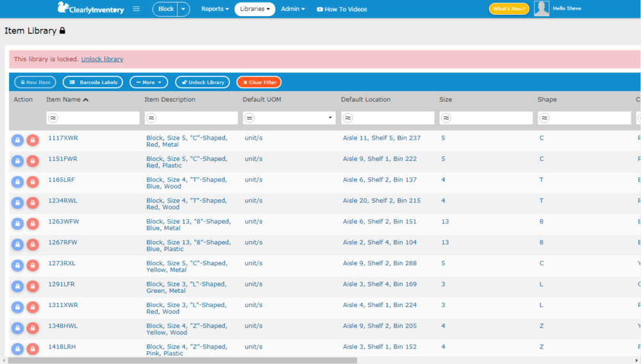Expand the Default UOM filter dropdown
Screen dimensions: 641x364
pyautogui.click(x=330, y=118)
